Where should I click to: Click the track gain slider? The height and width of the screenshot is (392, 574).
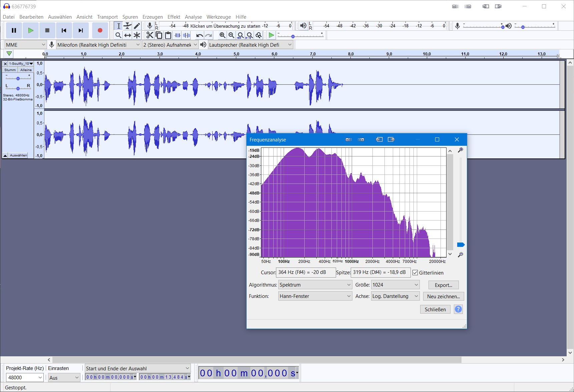click(18, 78)
